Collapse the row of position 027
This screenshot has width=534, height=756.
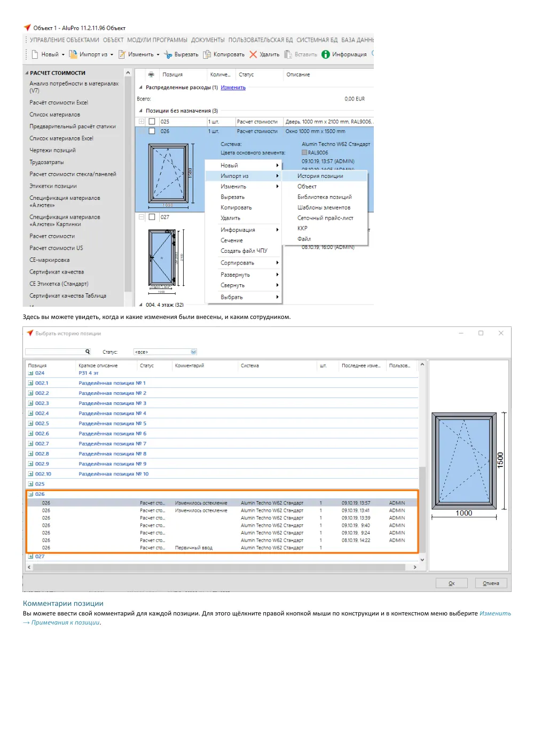coord(142,217)
